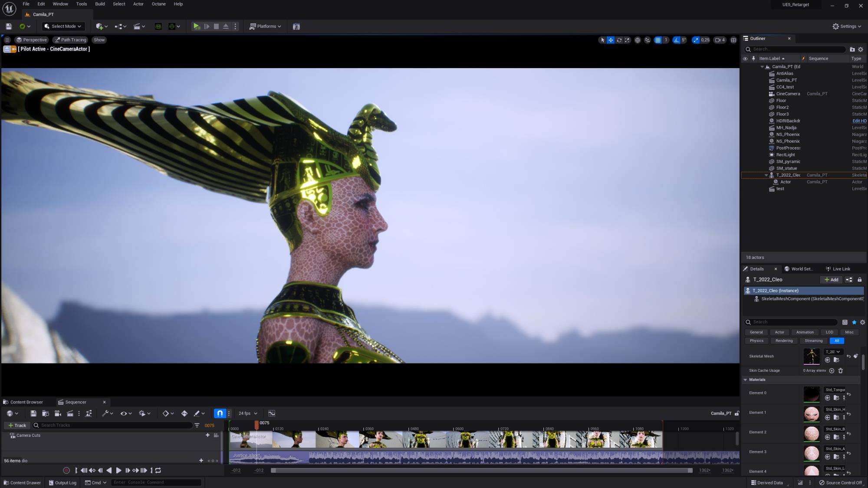Toggle Details favorites star filter

pyautogui.click(x=854, y=322)
